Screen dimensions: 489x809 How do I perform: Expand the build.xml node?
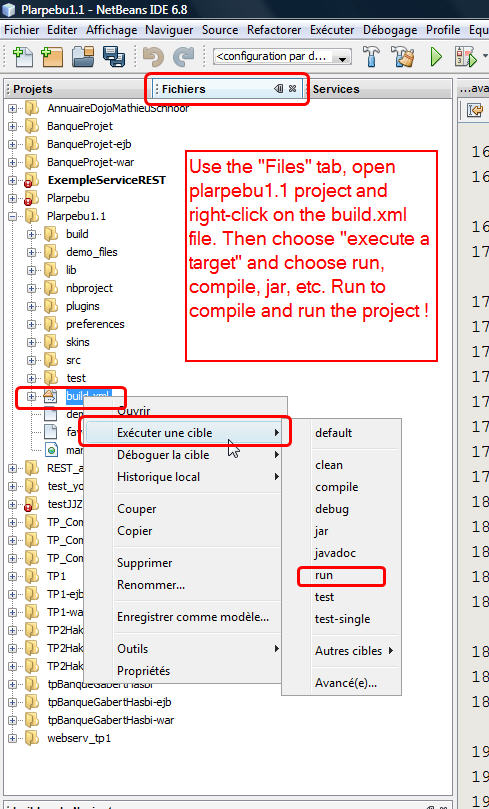point(31,396)
